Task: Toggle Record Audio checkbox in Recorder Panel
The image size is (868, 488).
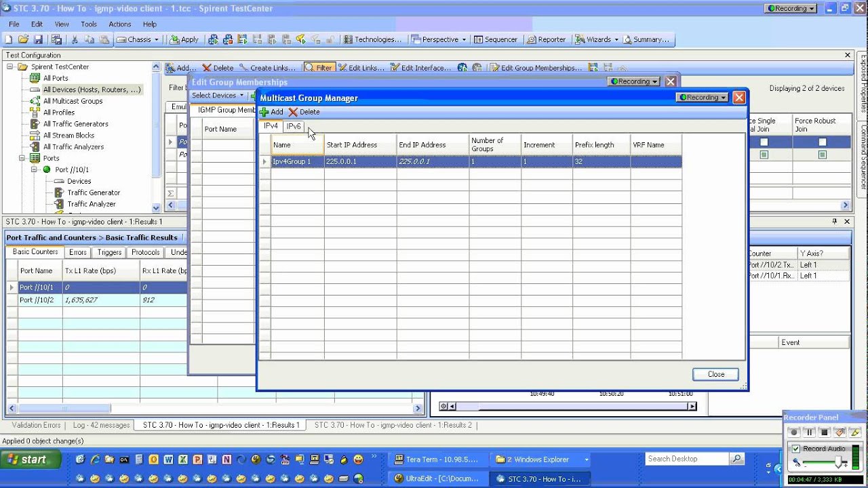Action: pos(796,449)
